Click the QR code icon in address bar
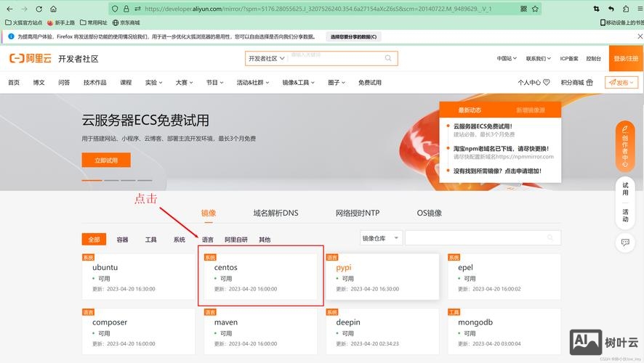644x363 pixels. pyautogui.click(x=523, y=9)
